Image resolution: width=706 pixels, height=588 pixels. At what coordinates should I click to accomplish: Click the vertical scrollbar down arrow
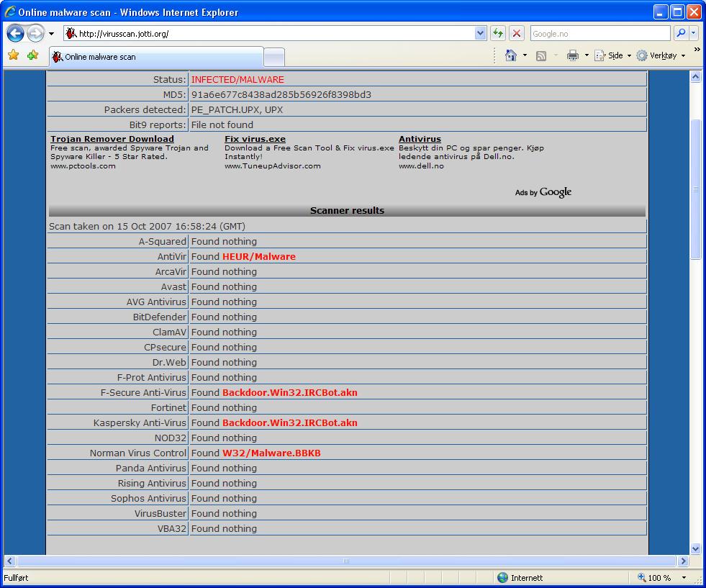click(x=695, y=548)
